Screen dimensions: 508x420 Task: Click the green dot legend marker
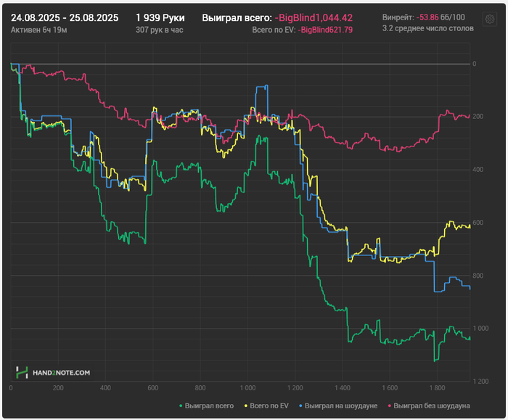[x=181, y=405]
